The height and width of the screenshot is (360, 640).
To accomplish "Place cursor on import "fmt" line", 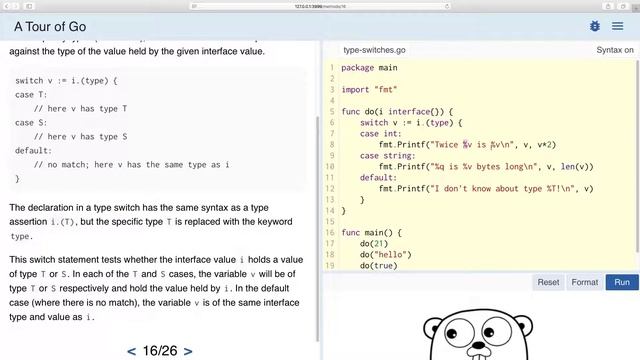I will pyautogui.click(x=369, y=89).
